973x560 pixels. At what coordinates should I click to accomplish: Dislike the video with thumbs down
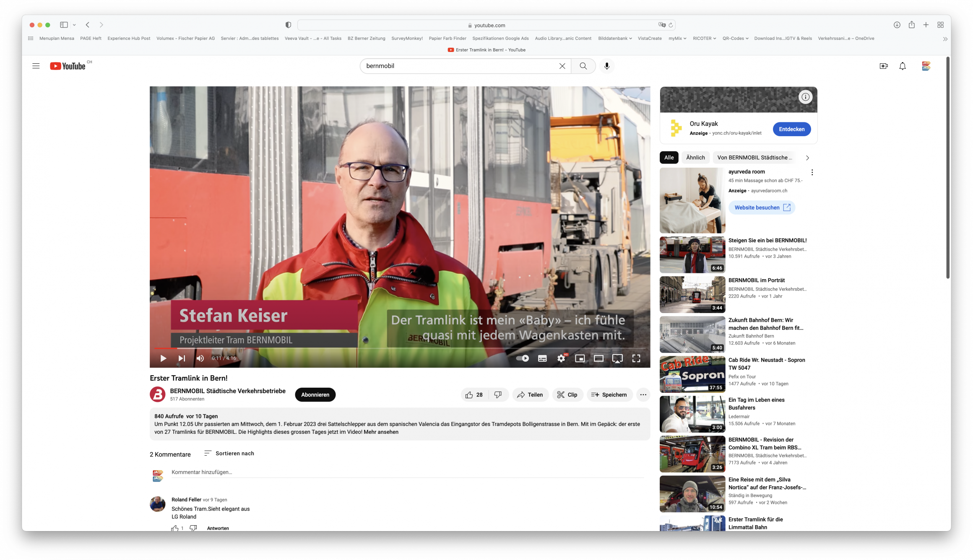[498, 395]
